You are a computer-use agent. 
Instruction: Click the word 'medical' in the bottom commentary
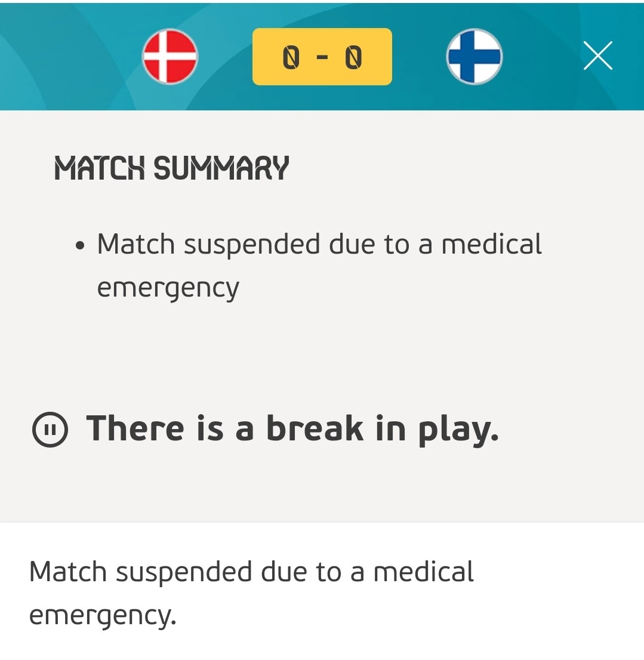[423, 572]
